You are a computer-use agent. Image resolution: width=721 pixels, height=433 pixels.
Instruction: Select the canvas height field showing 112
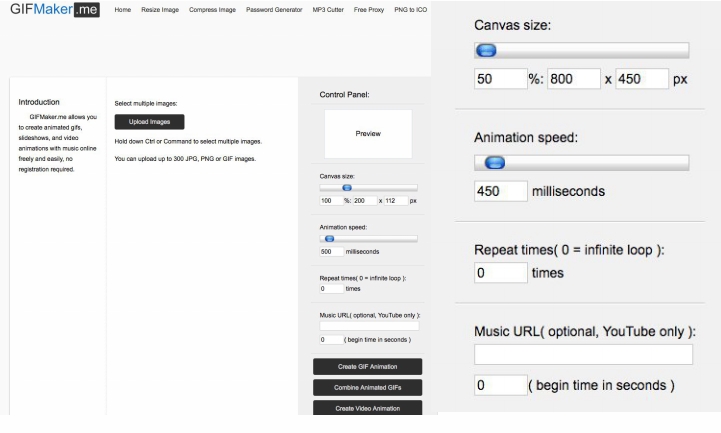pyautogui.click(x=393, y=200)
